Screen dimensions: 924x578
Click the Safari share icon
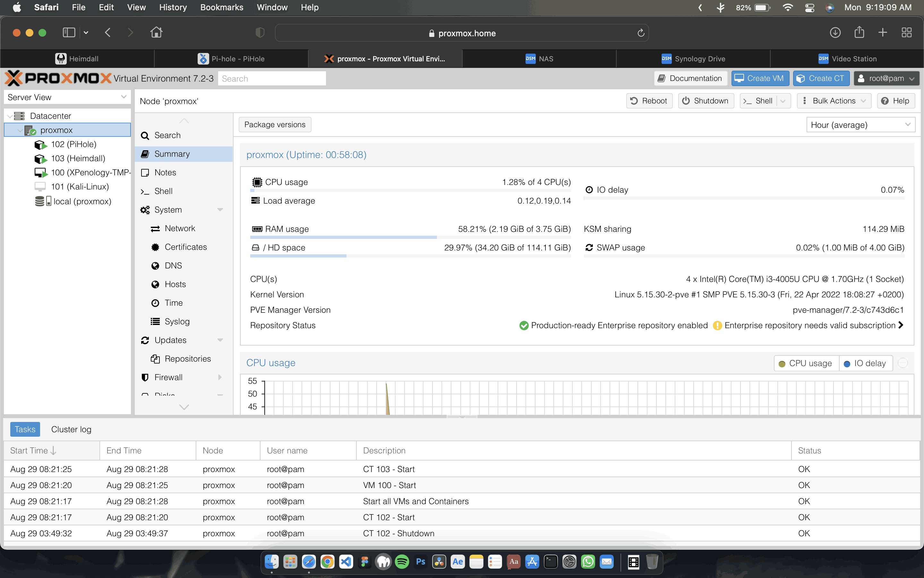click(860, 32)
